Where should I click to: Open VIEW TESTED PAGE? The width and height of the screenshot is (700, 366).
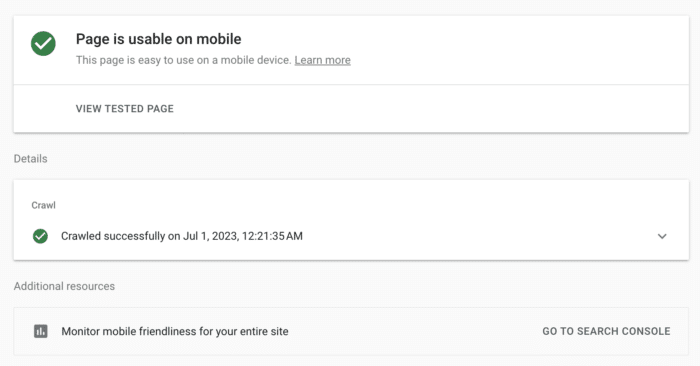point(125,108)
